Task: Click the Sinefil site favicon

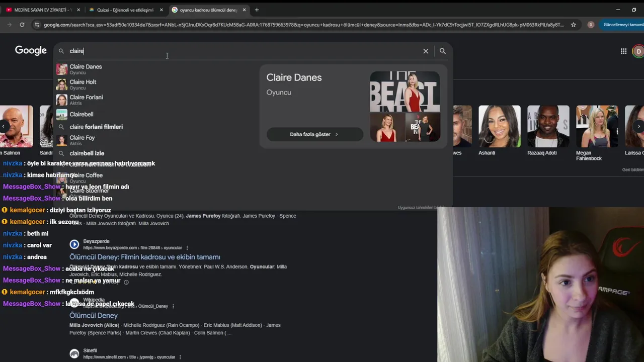Action: click(74, 353)
